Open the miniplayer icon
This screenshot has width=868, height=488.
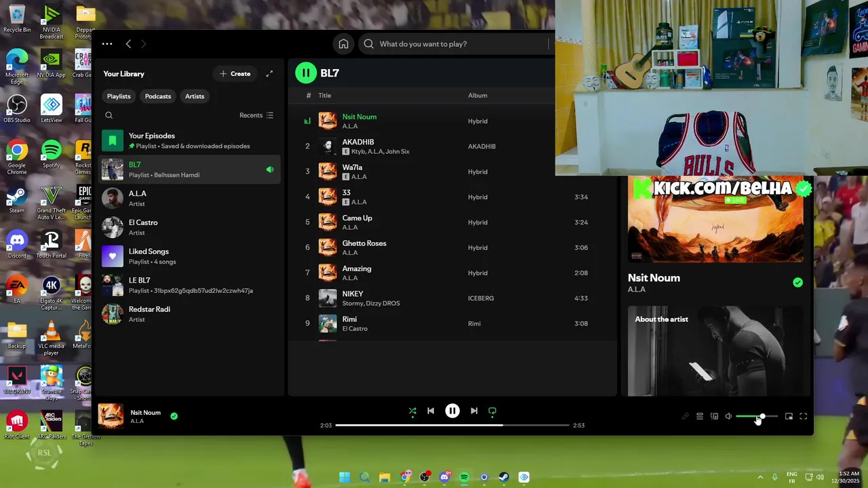[x=789, y=416]
